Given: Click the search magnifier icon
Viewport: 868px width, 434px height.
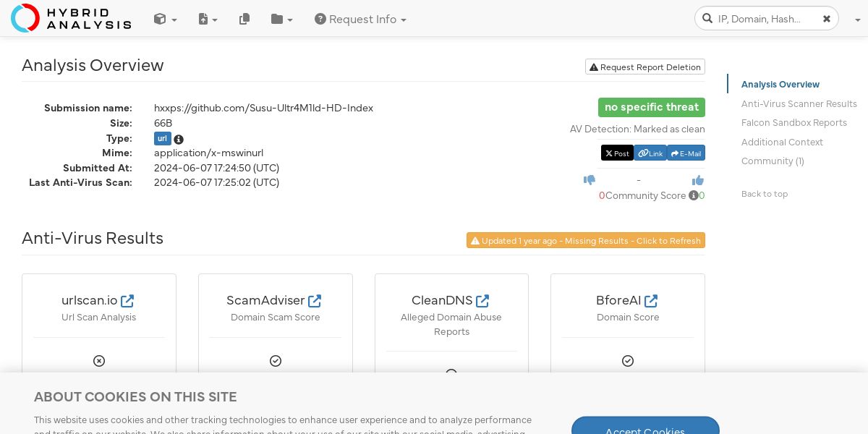Looking at the screenshot, I should pyautogui.click(x=707, y=19).
